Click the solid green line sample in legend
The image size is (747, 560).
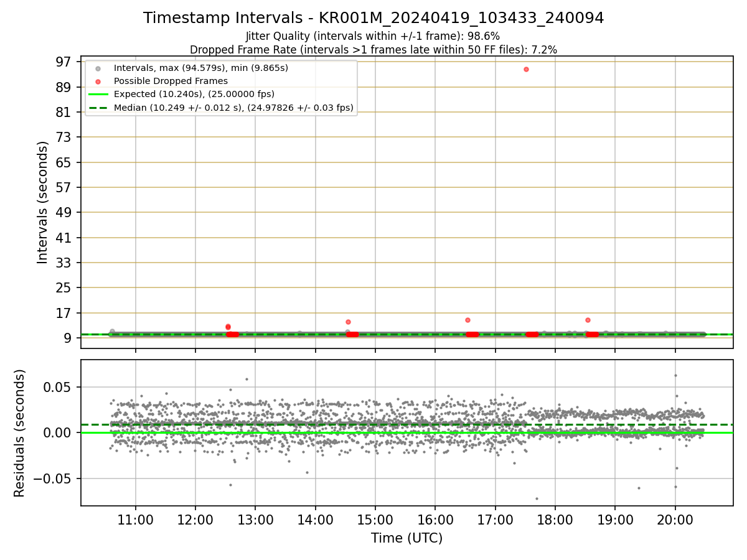tap(98, 95)
